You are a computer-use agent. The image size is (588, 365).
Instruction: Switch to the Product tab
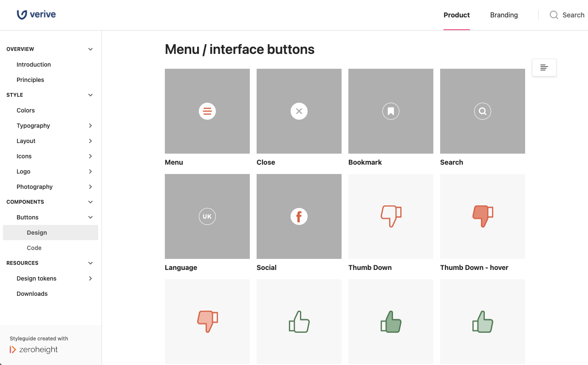457,15
